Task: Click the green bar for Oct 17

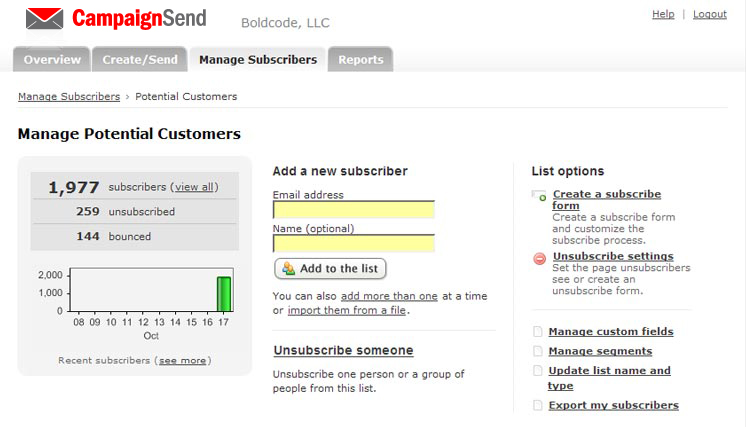Action: 224,294
